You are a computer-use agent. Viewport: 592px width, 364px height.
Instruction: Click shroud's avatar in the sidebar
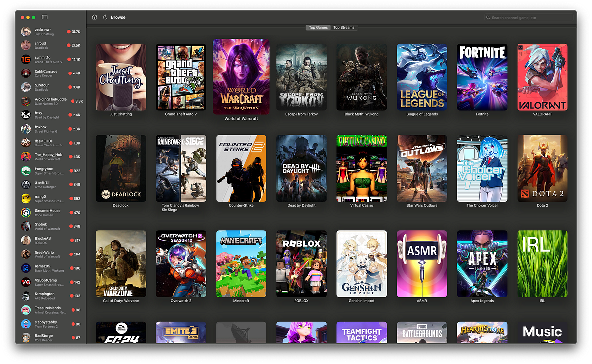click(x=25, y=45)
